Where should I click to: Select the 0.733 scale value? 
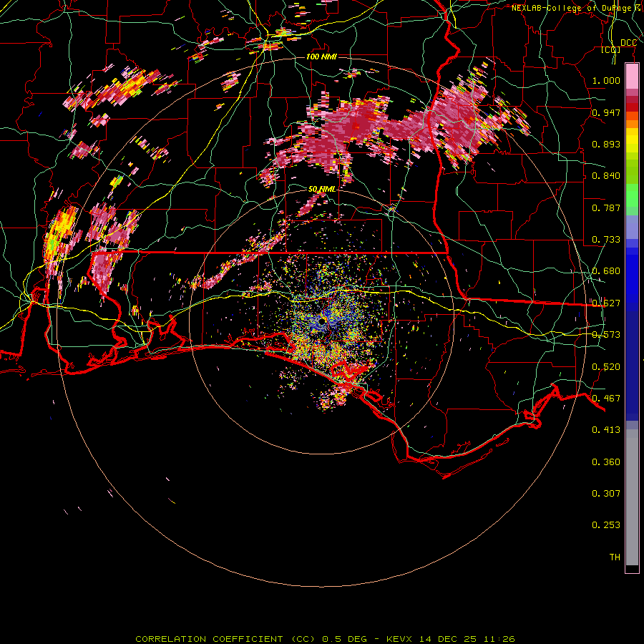tap(606, 240)
